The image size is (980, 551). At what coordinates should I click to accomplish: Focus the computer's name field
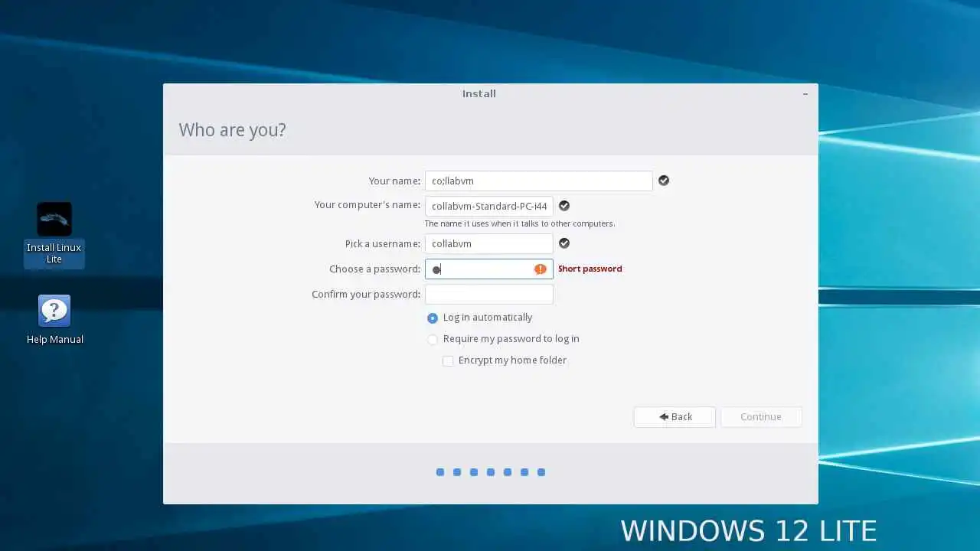[x=489, y=206]
